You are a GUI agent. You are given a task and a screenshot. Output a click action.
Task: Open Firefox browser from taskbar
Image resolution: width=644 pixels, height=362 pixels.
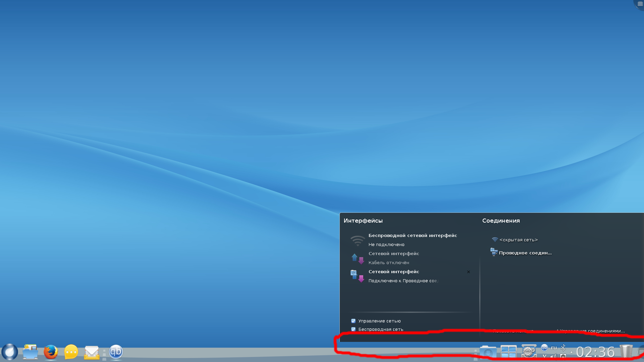51,352
